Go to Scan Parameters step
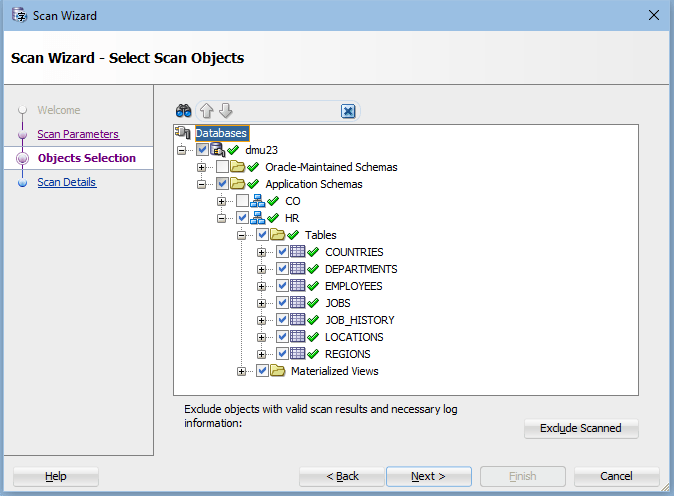 [78, 134]
